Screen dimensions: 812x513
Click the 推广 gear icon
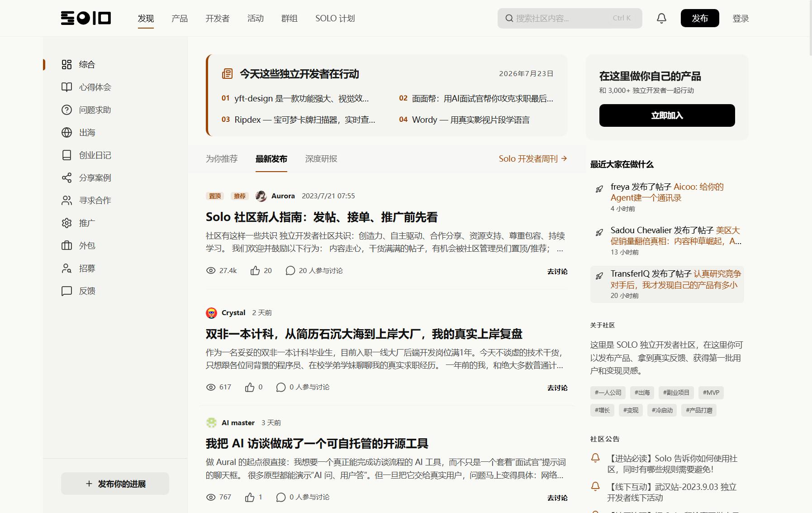click(x=66, y=223)
